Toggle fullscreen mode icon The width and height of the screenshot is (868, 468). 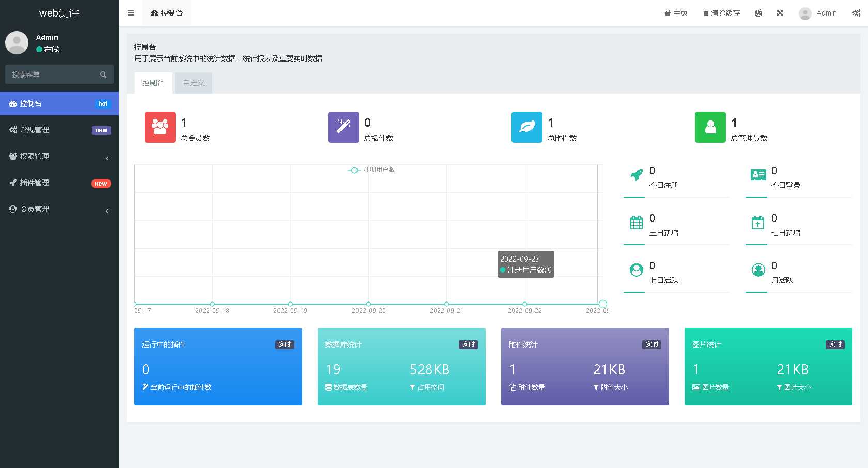point(780,13)
